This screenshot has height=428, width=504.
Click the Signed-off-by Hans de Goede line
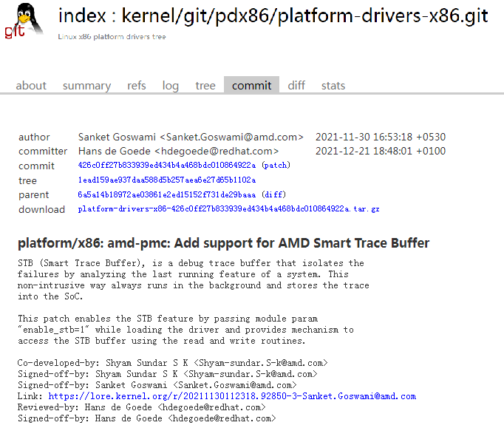[147, 418]
